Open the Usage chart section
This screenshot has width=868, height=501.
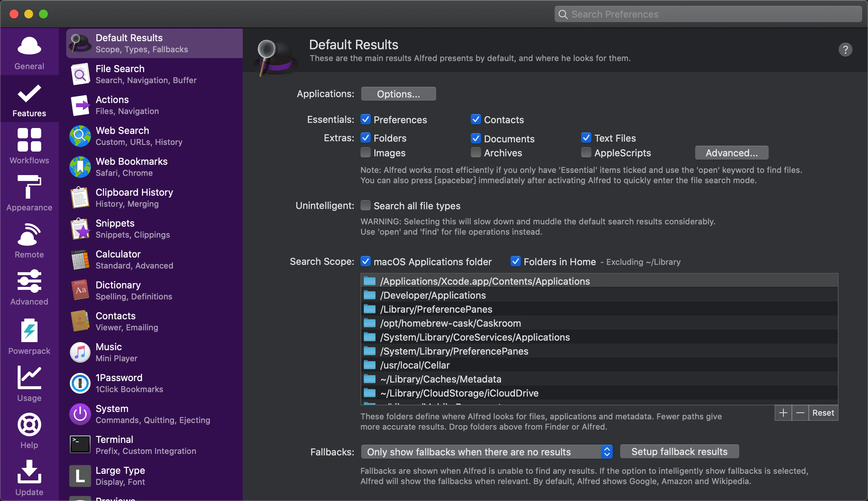pos(29,384)
